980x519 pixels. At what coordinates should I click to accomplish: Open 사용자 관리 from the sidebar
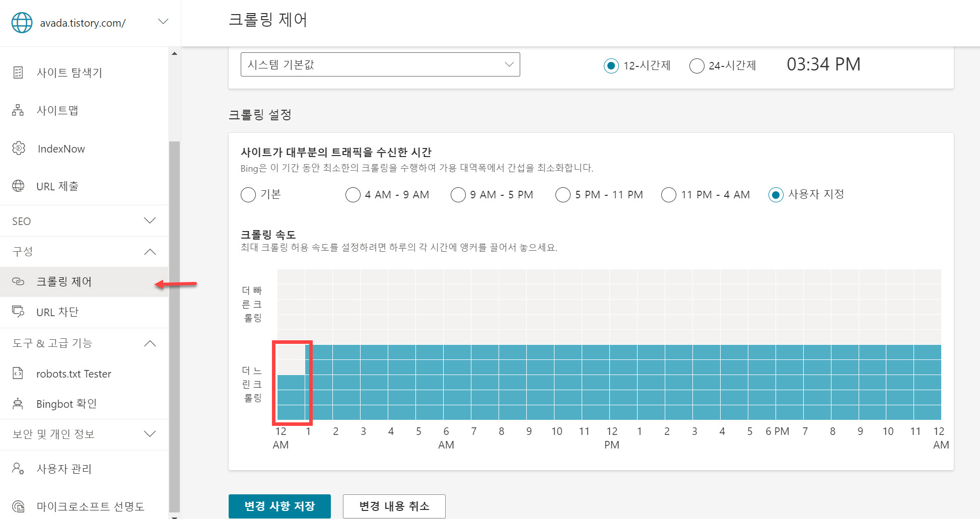pos(64,469)
